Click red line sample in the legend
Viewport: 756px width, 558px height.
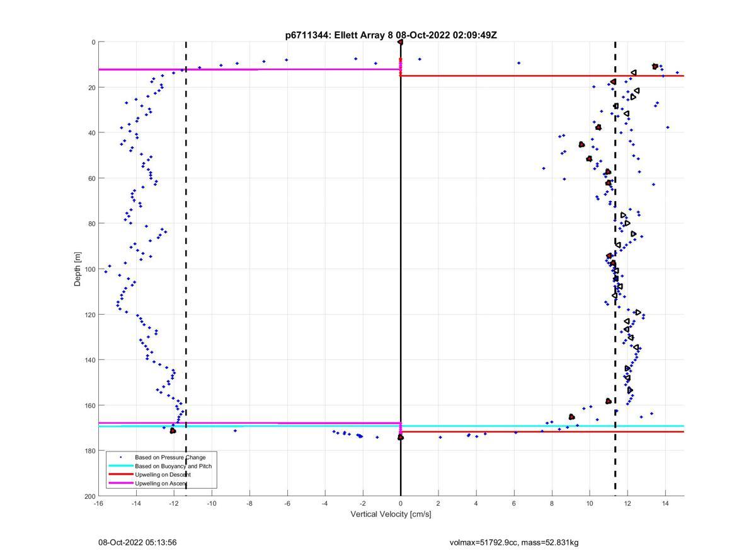tap(120, 475)
